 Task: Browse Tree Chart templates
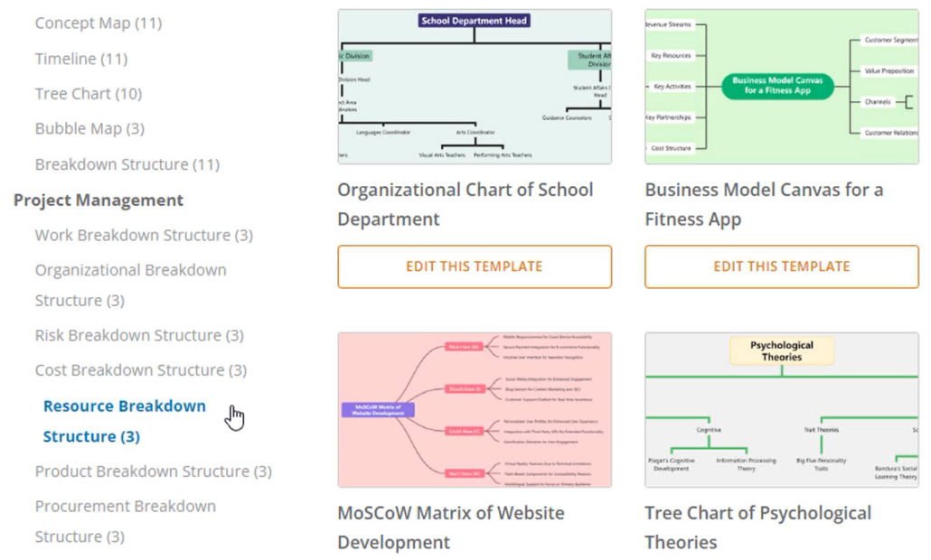click(x=88, y=93)
